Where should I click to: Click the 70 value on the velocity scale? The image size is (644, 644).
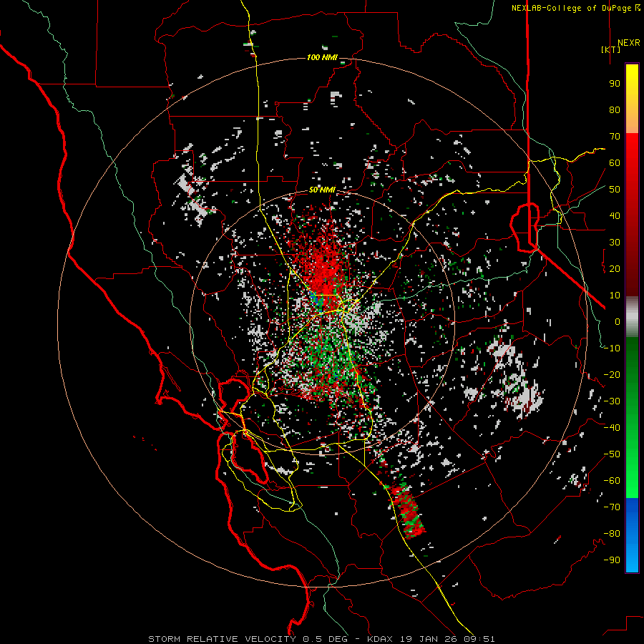coord(615,137)
